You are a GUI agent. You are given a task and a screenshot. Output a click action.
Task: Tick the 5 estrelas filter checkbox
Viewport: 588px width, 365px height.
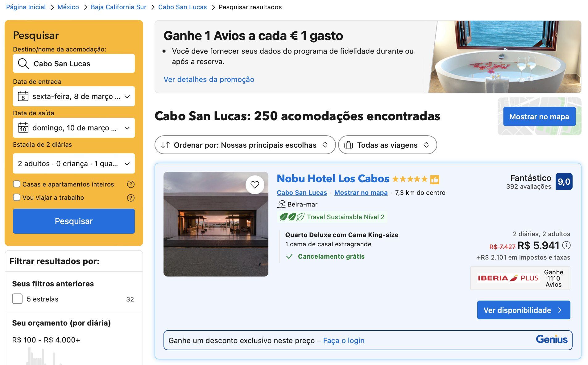pyautogui.click(x=17, y=299)
